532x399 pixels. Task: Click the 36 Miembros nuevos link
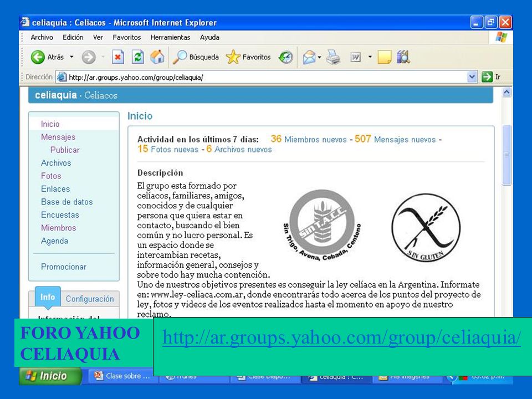click(x=309, y=139)
